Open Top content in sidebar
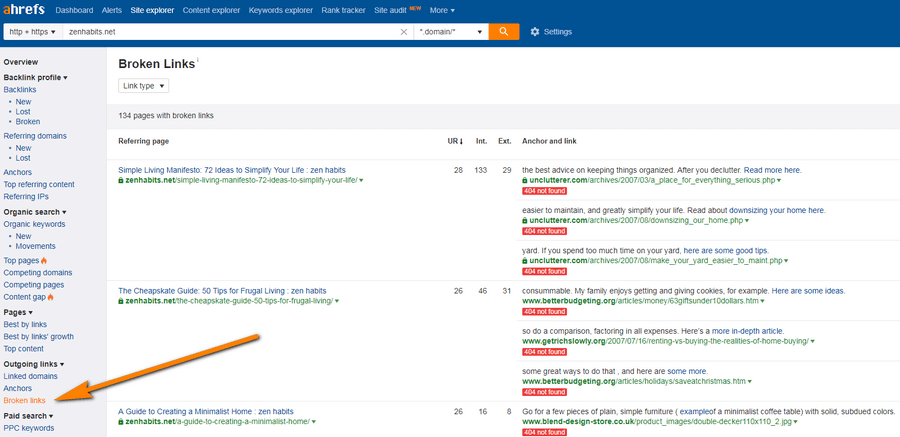 (x=24, y=349)
